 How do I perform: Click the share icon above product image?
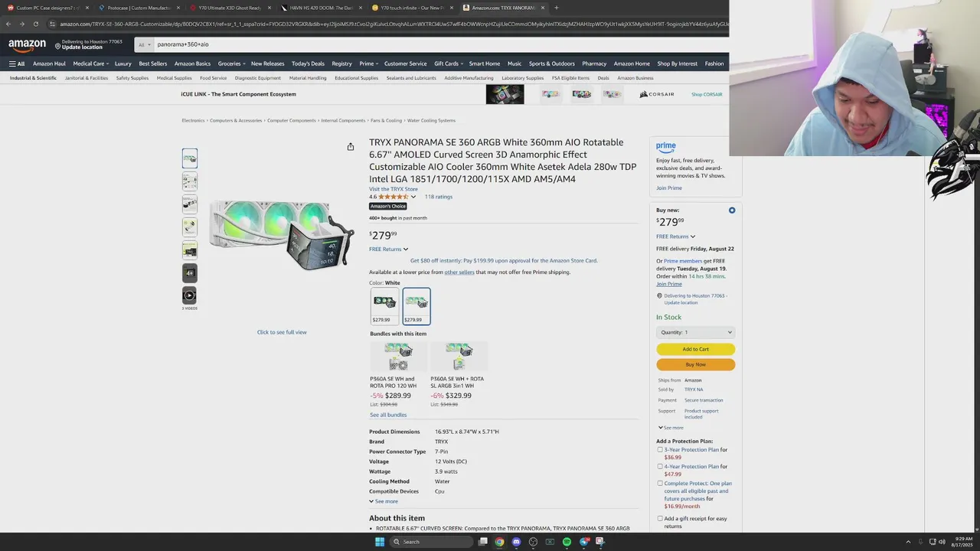(351, 147)
